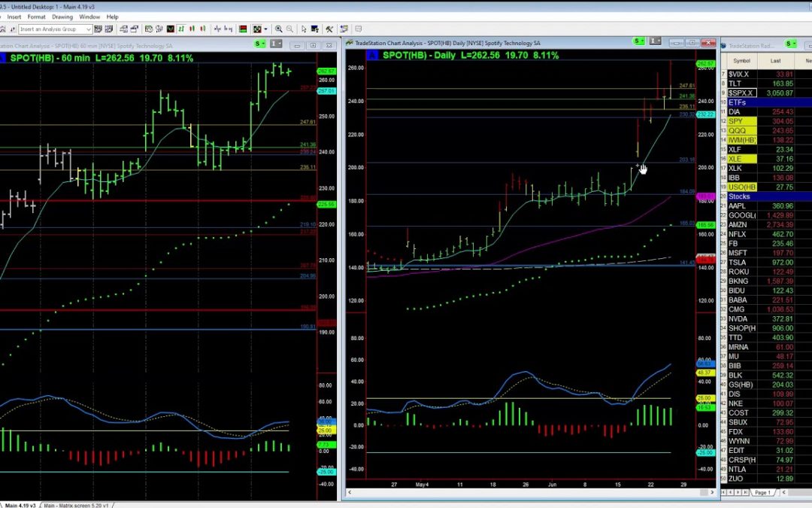
Task: Expand the Insert an Analysis Group dropdown
Action: [x=88, y=29]
